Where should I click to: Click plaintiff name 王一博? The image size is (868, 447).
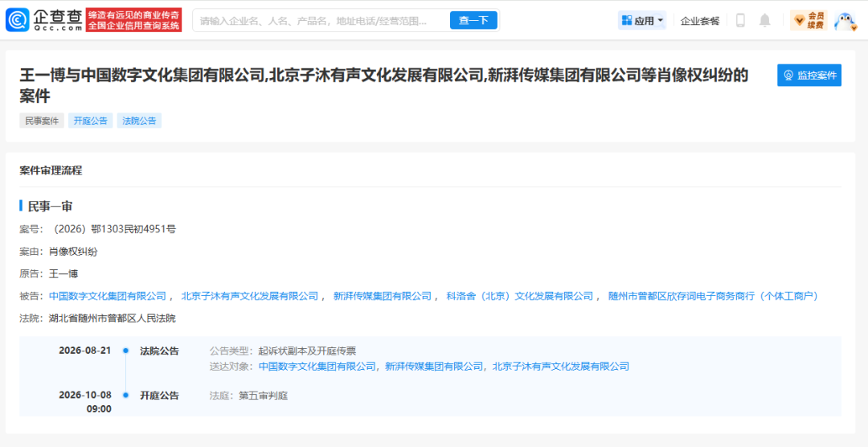[x=63, y=273]
